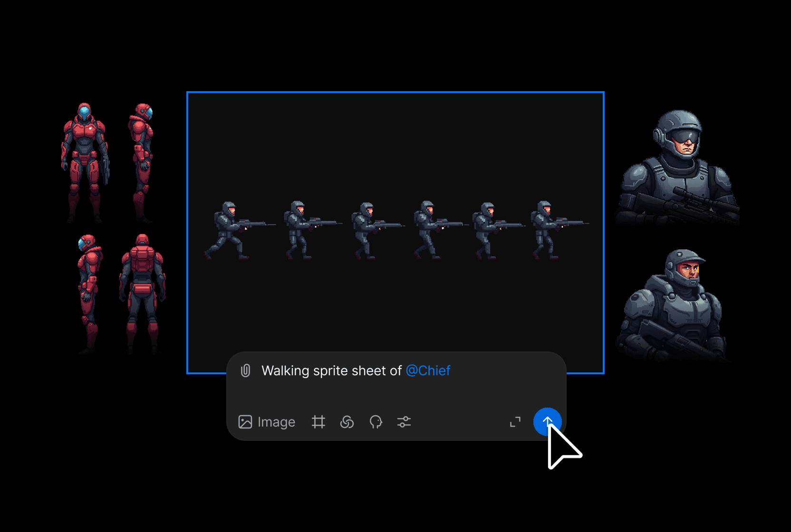
Task: Expand the prompt box with corner-brackets icon
Action: click(x=515, y=422)
